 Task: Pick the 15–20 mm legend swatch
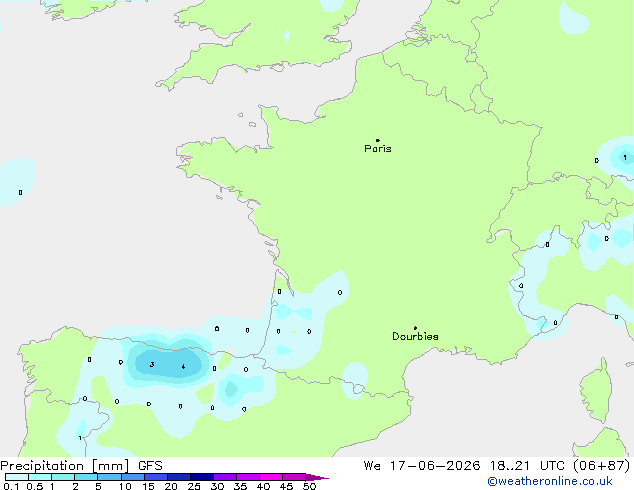pos(155,477)
